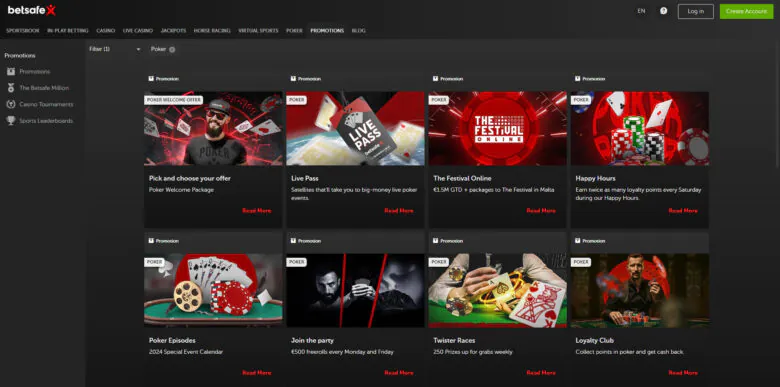This screenshot has width=780, height=387.
Task: Go to Jackpots
Action: coord(173,31)
